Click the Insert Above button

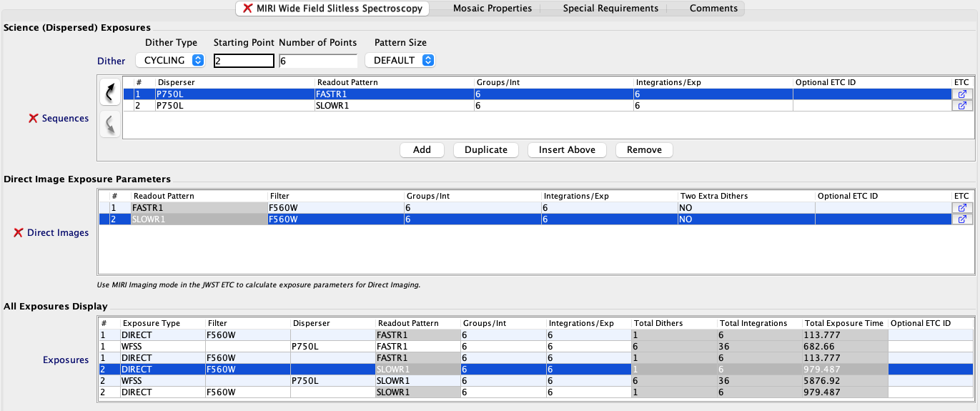[x=567, y=150]
